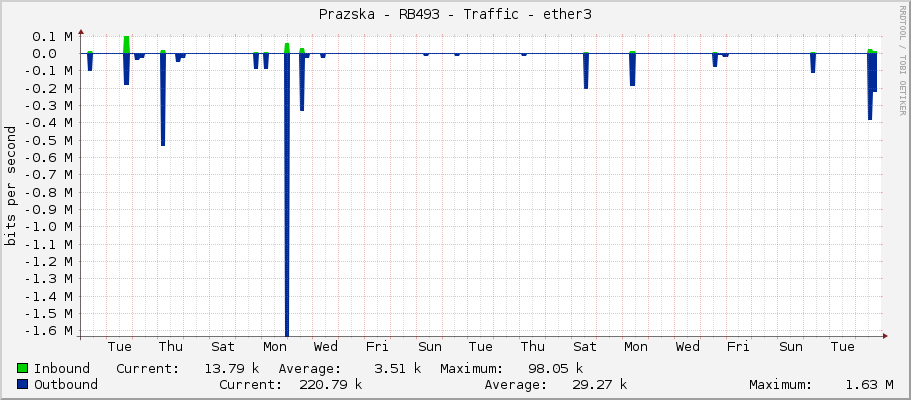
Task: Select the graph title 'Prazska - RB493 - Traffic - ether3'
Action: [455, 15]
